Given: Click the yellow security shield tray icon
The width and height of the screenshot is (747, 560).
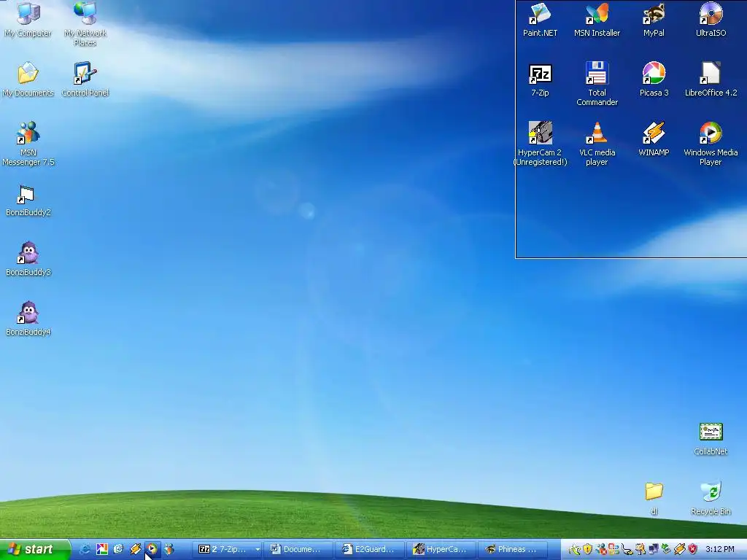Looking at the screenshot, I should click(x=587, y=549).
